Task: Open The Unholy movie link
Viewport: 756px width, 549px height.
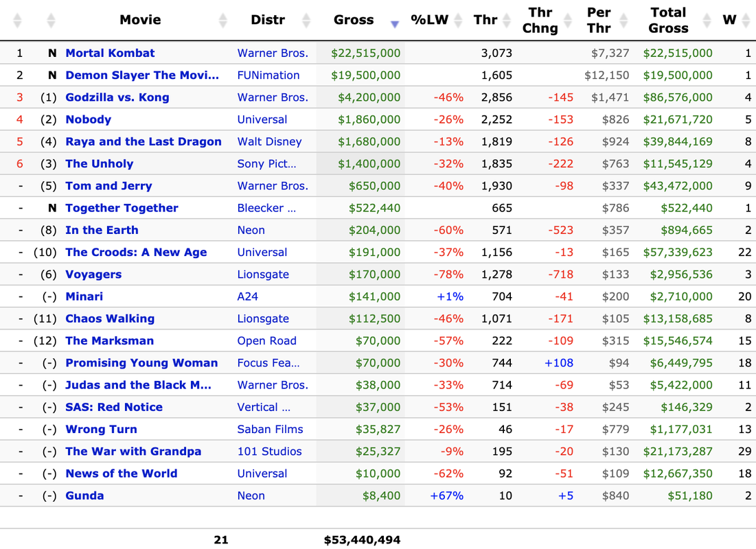Action: click(100, 164)
